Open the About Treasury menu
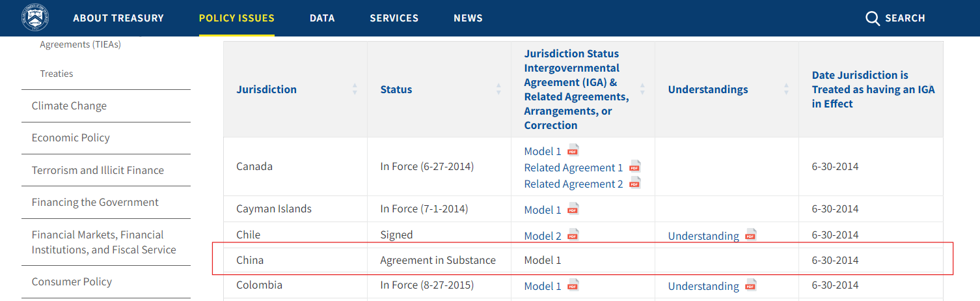The height and width of the screenshot is (301, 980). pos(118,18)
